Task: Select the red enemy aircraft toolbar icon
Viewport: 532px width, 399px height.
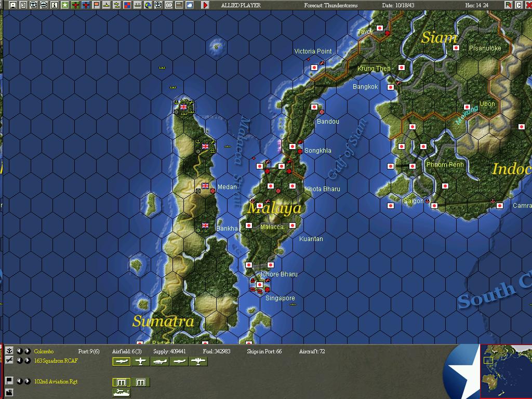Action: (86, 6)
